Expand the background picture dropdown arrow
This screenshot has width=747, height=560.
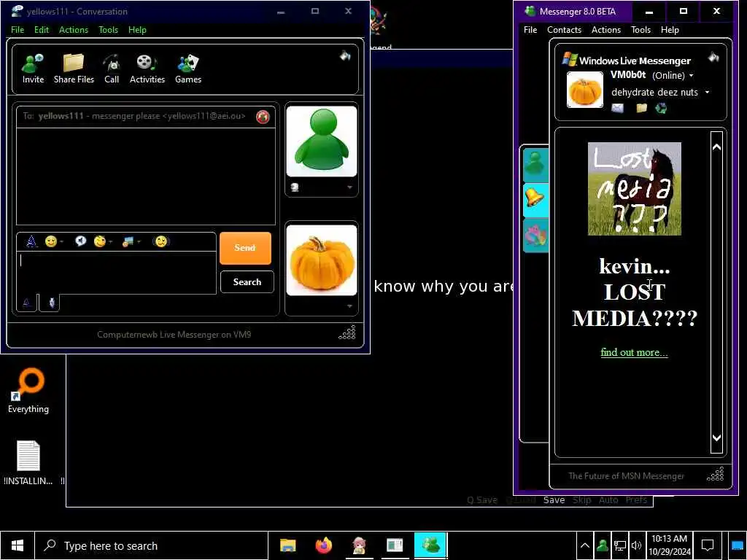point(139,242)
